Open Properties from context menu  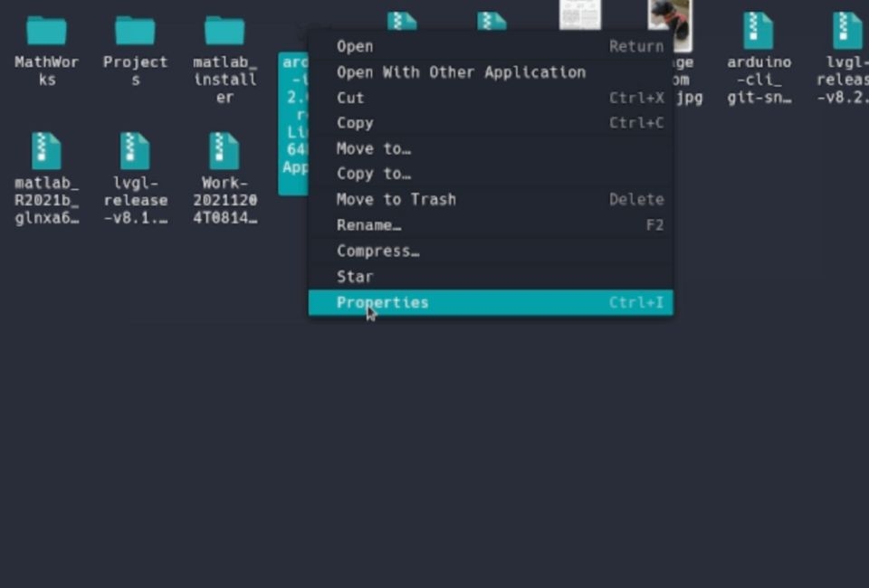[491, 302]
